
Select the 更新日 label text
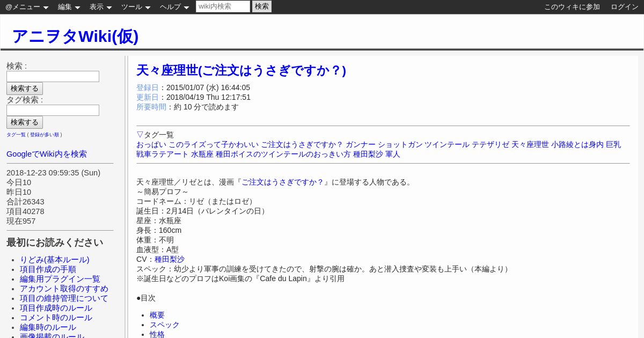pos(148,97)
